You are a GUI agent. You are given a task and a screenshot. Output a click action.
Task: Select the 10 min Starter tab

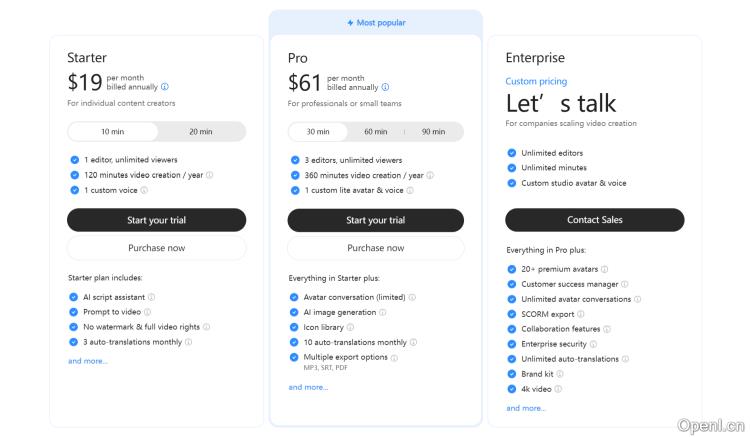(113, 132)
